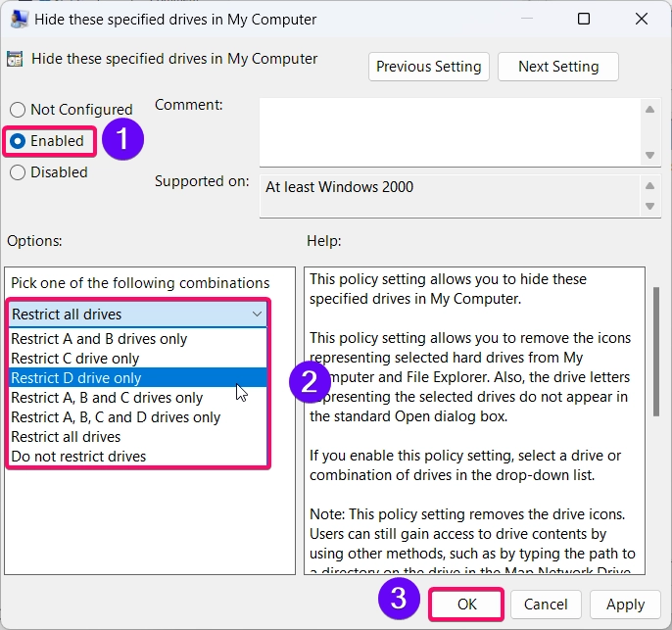Close the policy dialog window
The image size is (672, 630).
[642, 19]
